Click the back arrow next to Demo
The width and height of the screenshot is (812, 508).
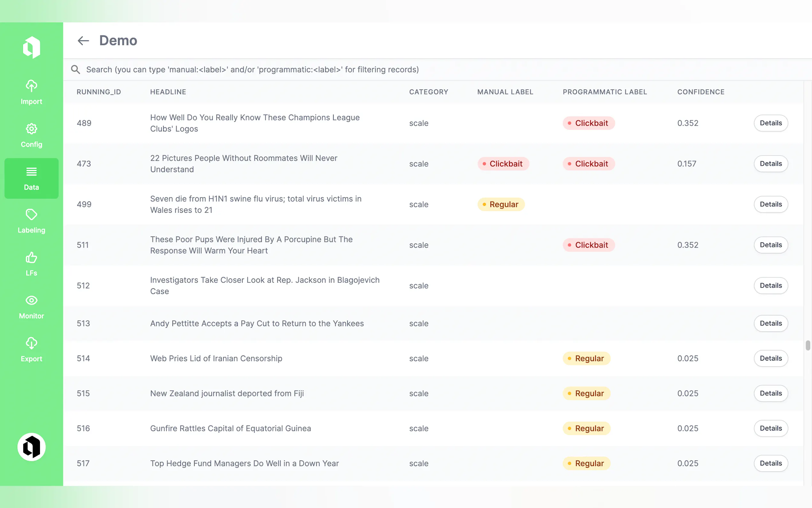coord(83,41)
